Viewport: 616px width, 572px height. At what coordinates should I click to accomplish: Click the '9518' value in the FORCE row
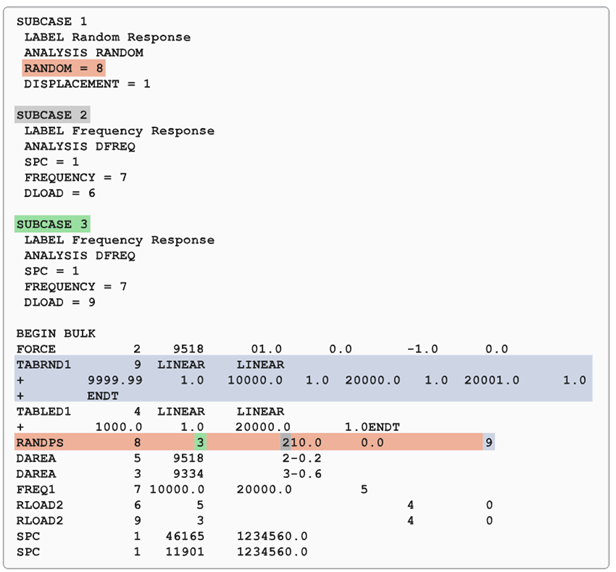point(189,349)
